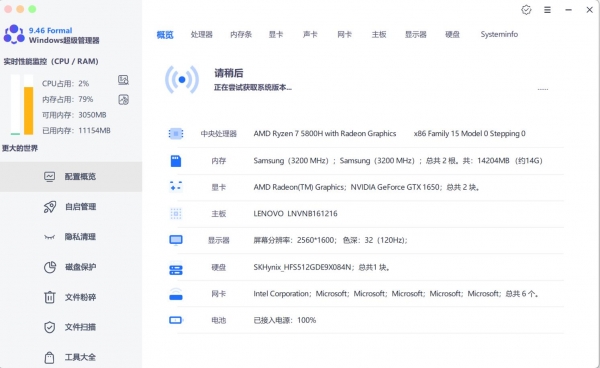The height and width of the screenshot is (368, 600).
Task: Switch to the 概览 tab
Action: click(165, 35)
